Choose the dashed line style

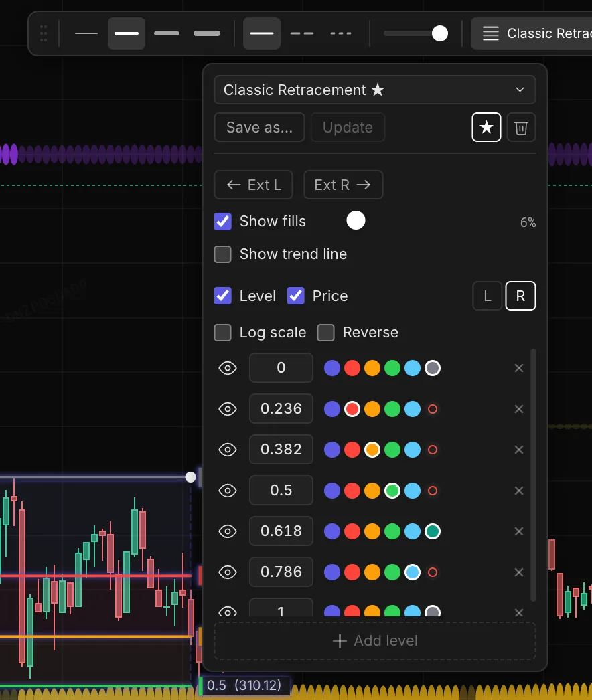[x=302, y=33]
